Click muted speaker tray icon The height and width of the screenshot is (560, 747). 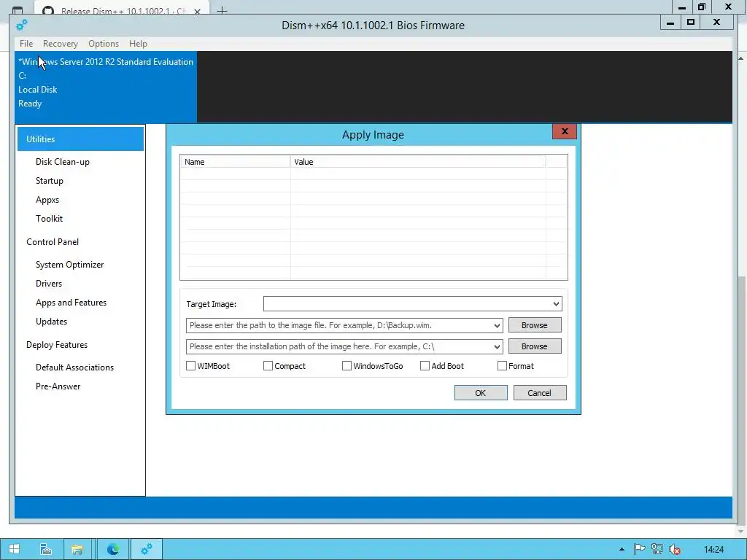coord(675,549)
